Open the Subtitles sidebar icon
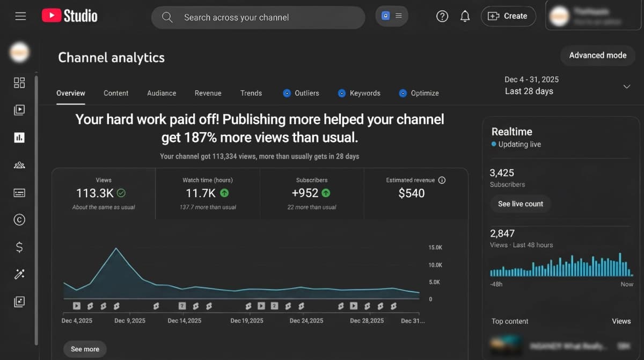644x360 pixels. pos(19,192)
